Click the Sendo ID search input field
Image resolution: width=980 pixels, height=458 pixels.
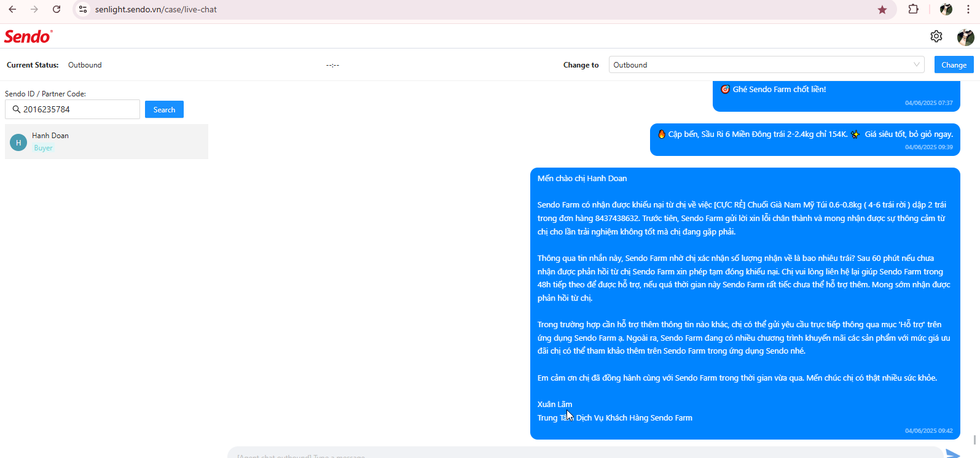pos(73,109)
